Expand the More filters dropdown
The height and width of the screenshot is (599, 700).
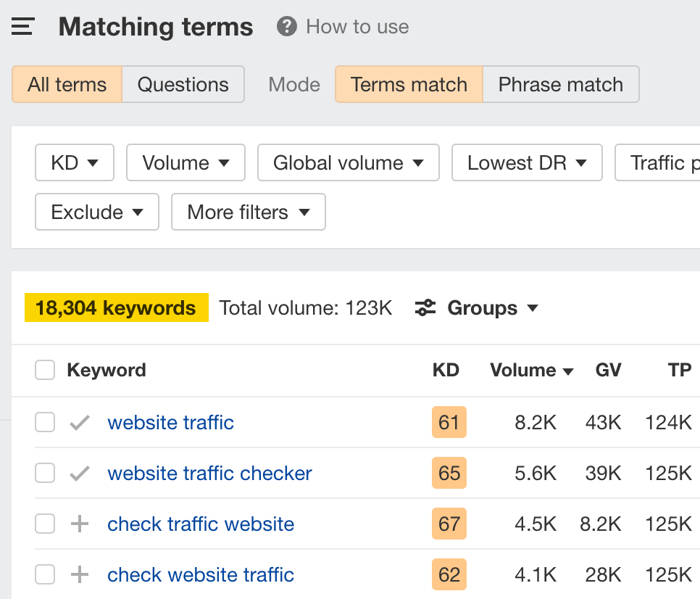tap(248, 212)
